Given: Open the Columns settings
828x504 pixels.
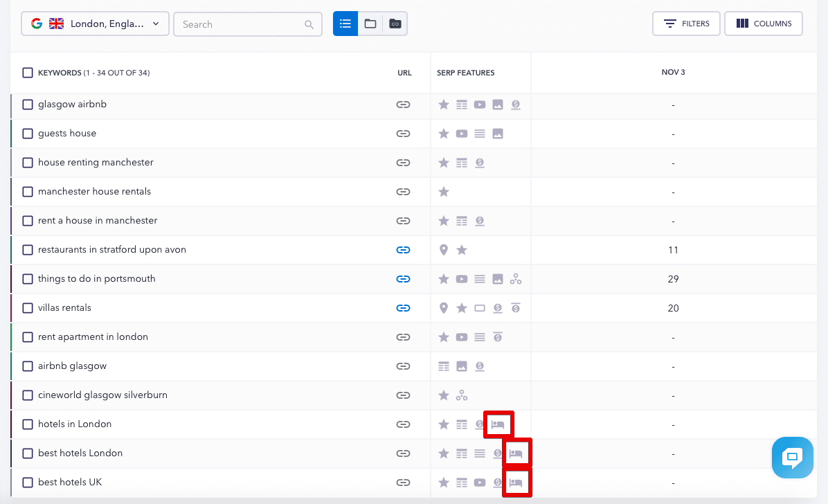Looking at the screenshot, I should tap(764, 24).
